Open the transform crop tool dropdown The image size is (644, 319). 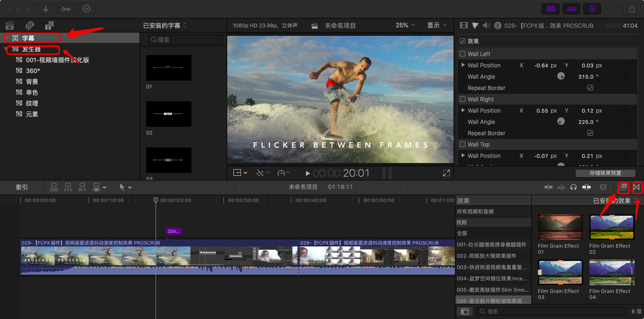(x=240, y=173)
